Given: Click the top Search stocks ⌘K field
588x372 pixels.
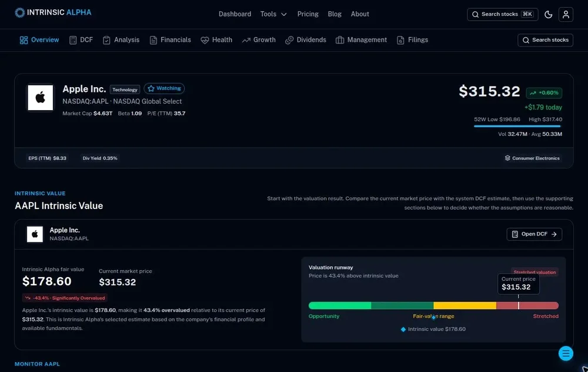Looking at the screenshot, I should click(503, 14).
